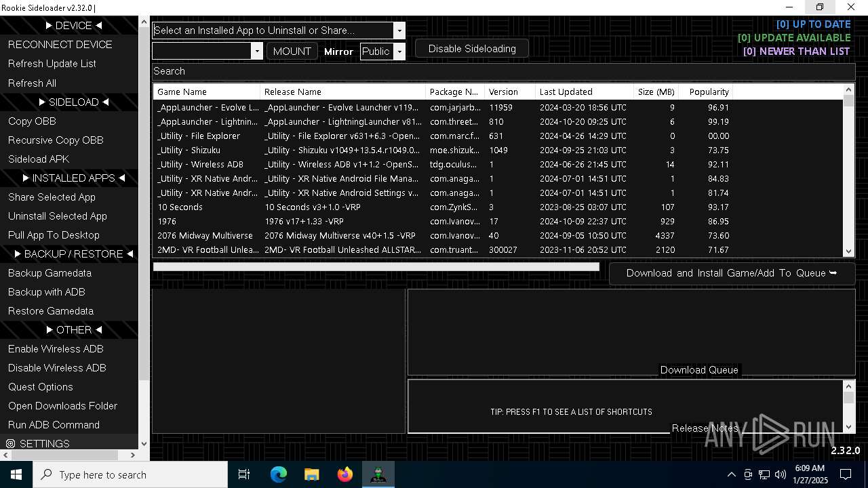This screenshot has width=868, height=488.
Task: Click the release notes scroll down arrow
Action: click(848, 427)
